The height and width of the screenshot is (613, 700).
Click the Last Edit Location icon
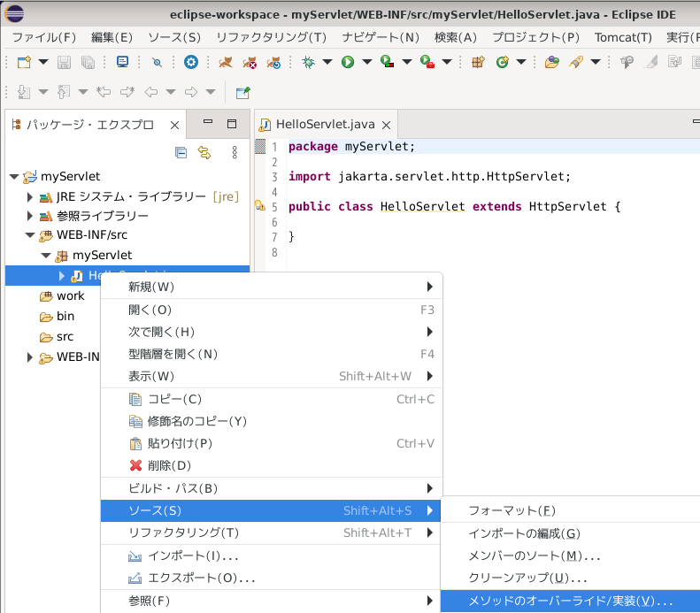(104, 92)
